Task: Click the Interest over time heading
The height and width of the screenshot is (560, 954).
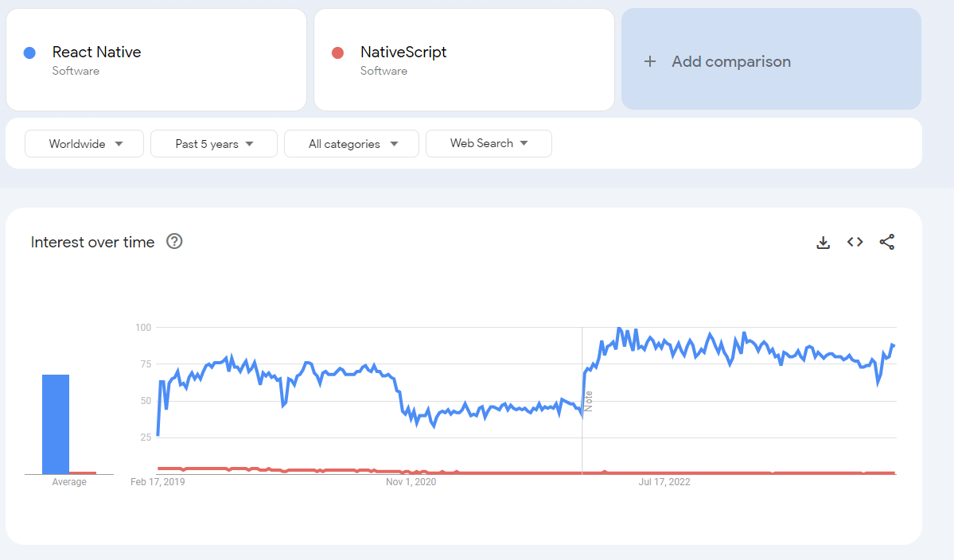Action: [92, 242]
